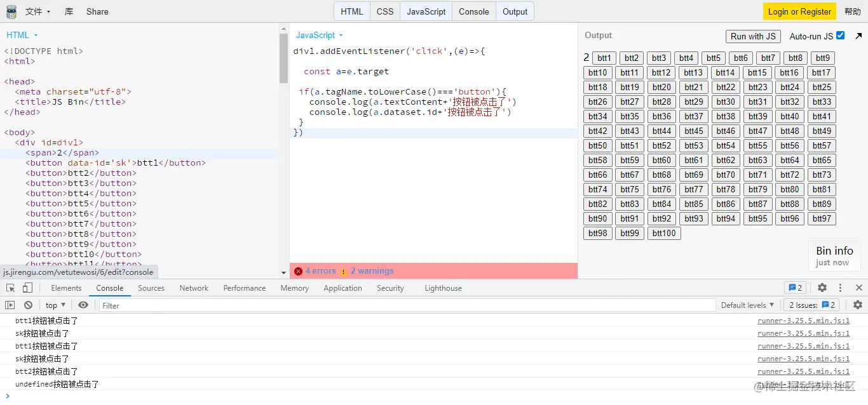Click the btt2 button in Output
Viewport: 868px width, 405px height.
(x=632, y=58)
